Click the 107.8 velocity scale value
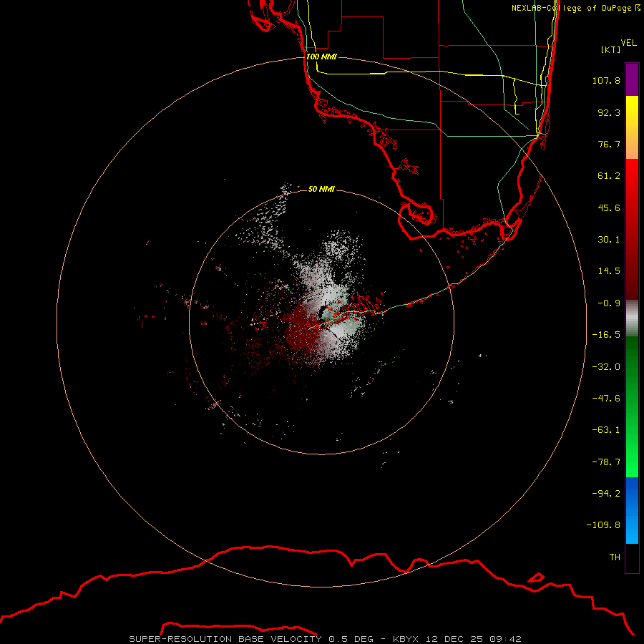The height and width of the screenshot is (644, 644). click(x=606, y=80)
